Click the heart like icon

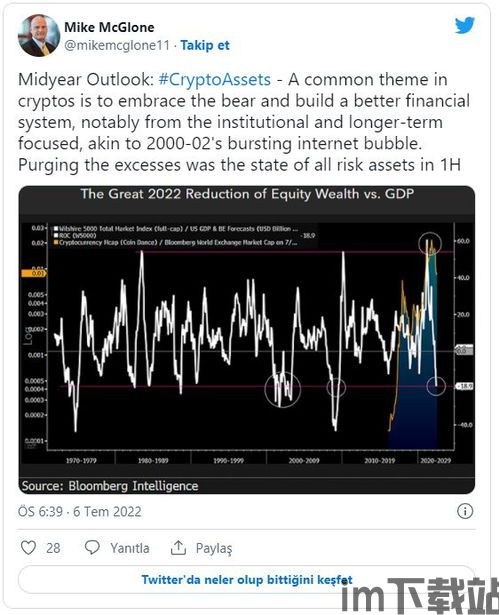28,548
